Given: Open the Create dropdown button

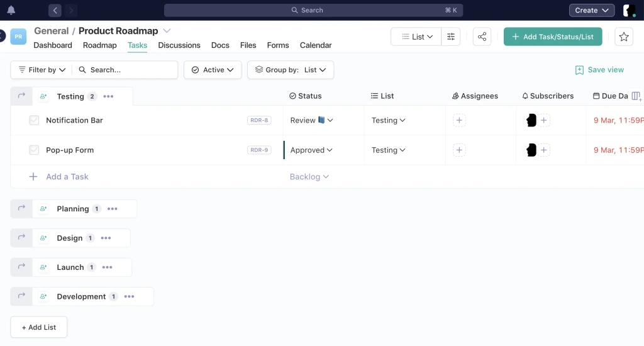Looking at the screenshot, I should pos(591,10).
